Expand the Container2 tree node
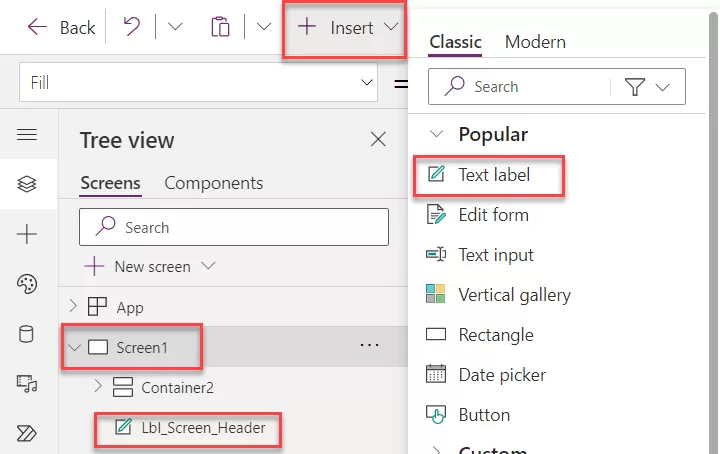This screenshot has height=454, width=720. (x=97, y=387)
